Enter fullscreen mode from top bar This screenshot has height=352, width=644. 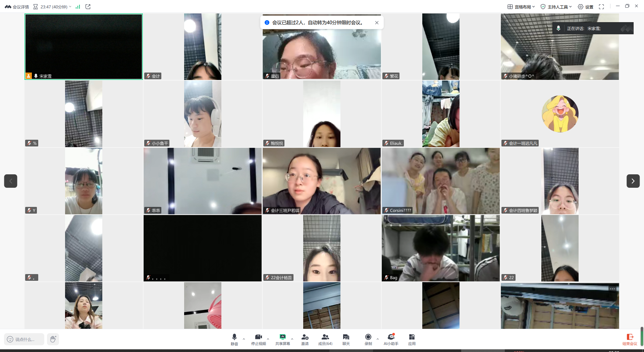pos(601,7)
